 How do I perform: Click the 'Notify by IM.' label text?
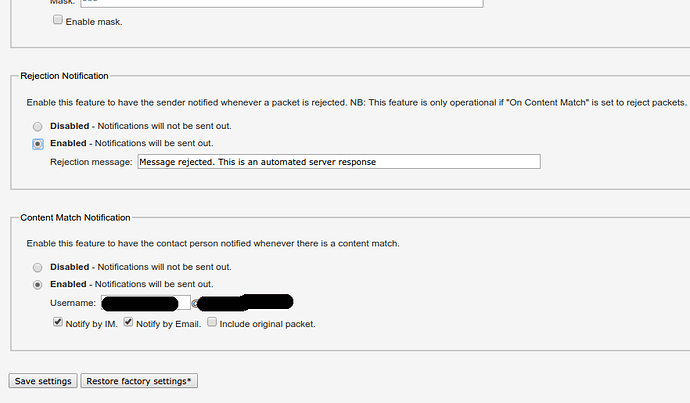pyautogui.click(x=92, y=324)
